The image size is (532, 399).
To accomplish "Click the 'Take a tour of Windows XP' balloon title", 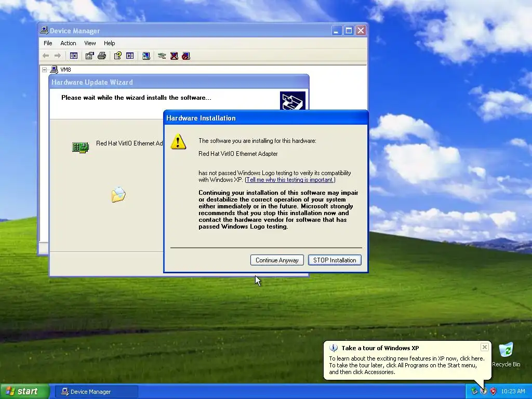I will click(380, 348).
